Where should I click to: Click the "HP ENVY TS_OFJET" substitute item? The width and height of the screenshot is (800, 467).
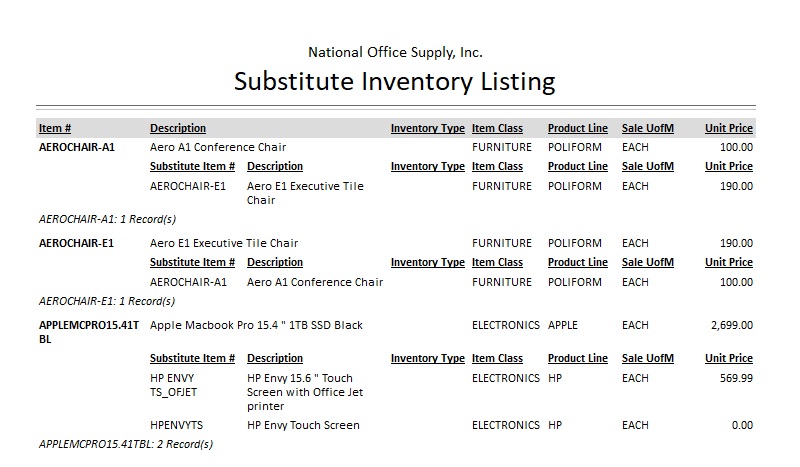[x=174, y=385]
